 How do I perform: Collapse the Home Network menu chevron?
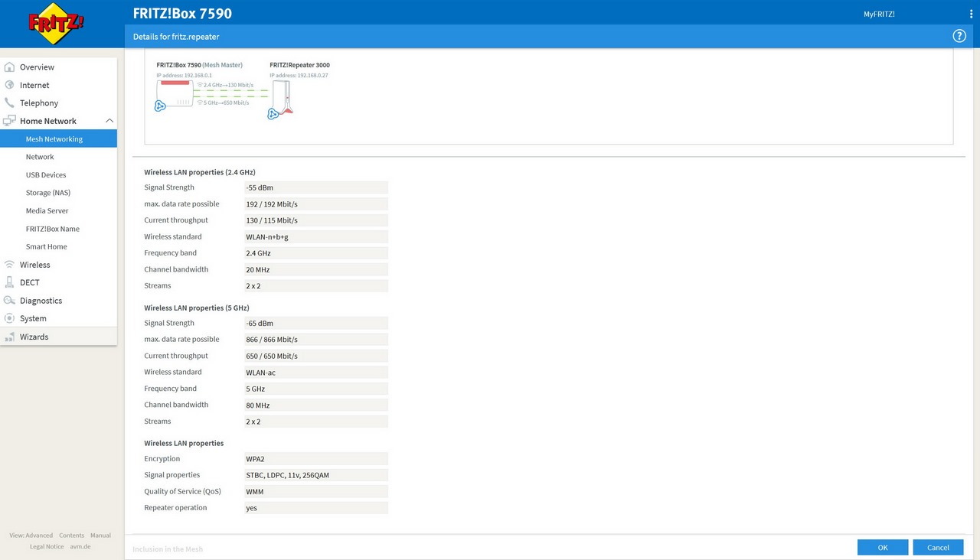click(109, 121)
